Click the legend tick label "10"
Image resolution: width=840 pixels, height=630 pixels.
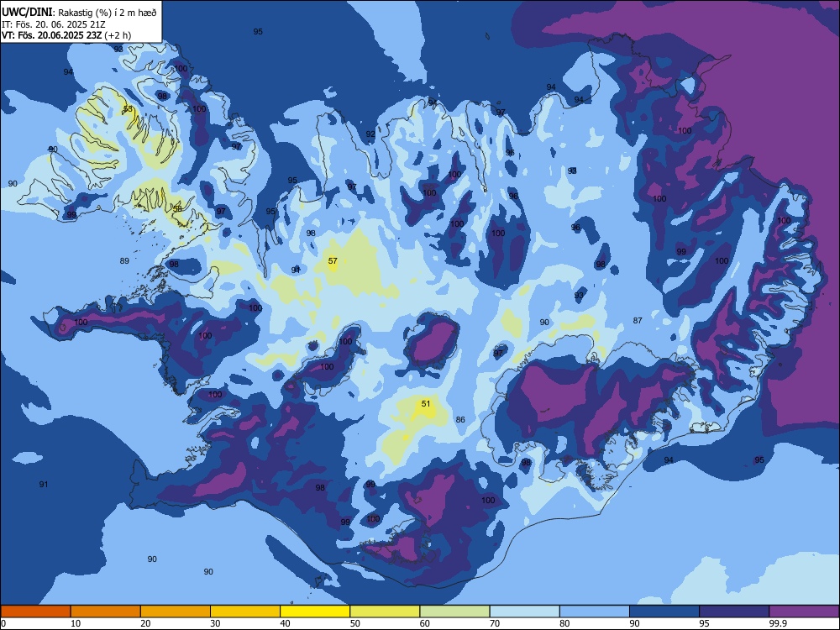(76, 623)
